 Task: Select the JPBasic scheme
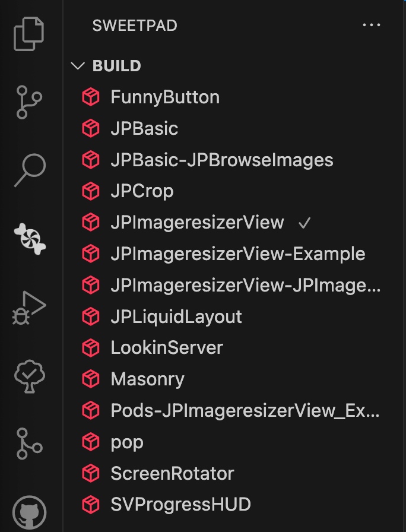click(144, 129)
